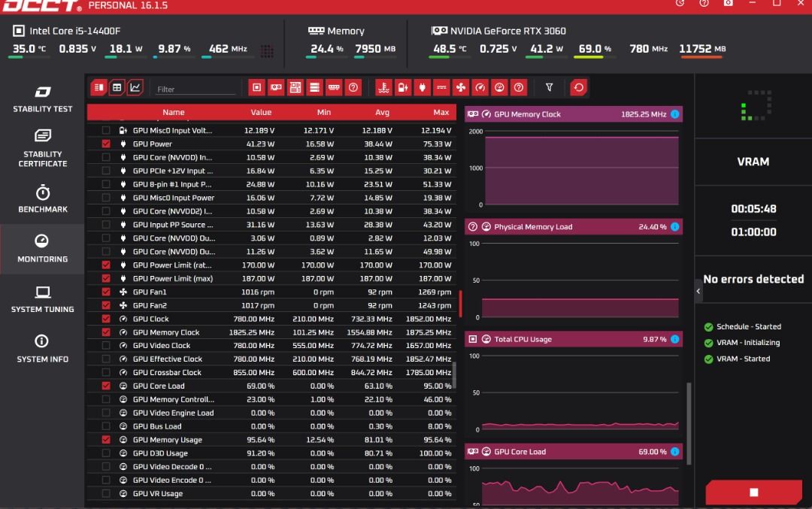Screen dimensions: 812x509
Task: Toggle the current sensor type filter
Action: (441, 87)
